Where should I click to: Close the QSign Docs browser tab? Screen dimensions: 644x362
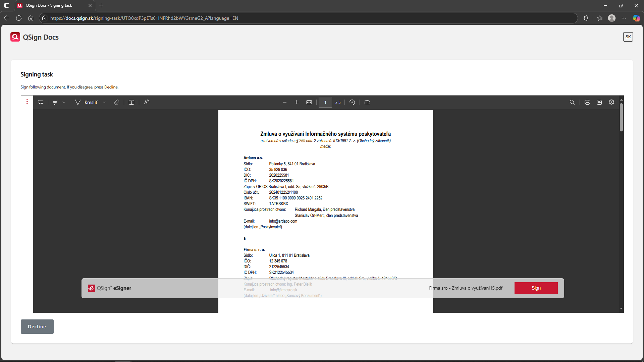coord(90,5)
